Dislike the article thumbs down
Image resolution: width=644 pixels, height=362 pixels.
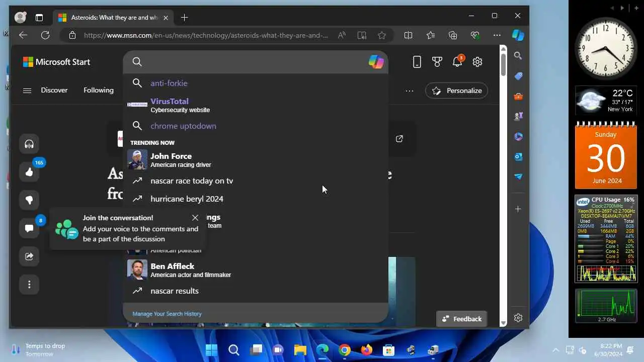pos(29,200)
